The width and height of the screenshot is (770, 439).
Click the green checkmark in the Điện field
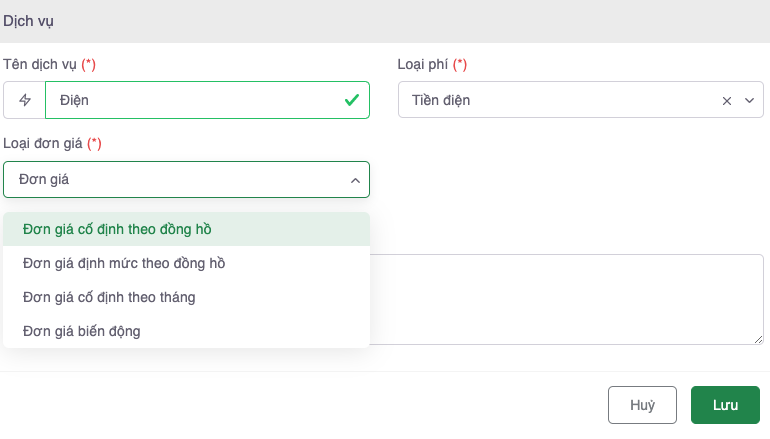point(351,100)
